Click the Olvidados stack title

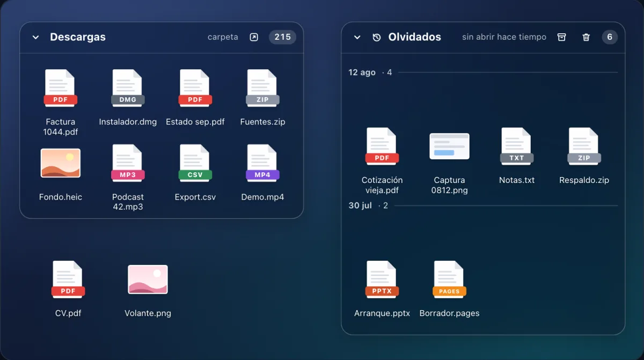[415, 37]
